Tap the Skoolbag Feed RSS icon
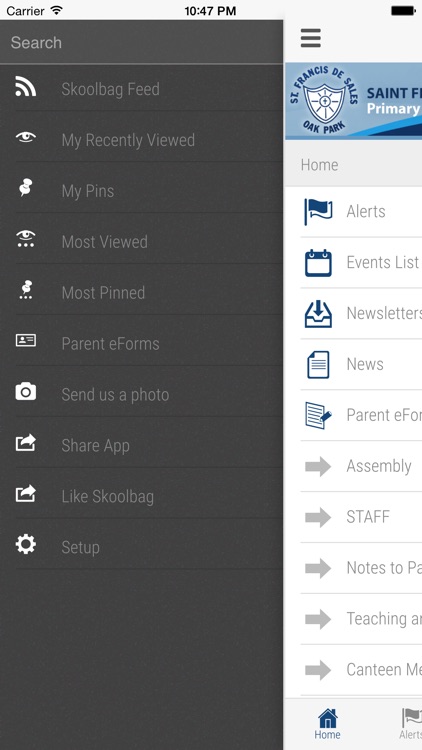The width and height of the screenshot is (422, 750). point(25,87)
